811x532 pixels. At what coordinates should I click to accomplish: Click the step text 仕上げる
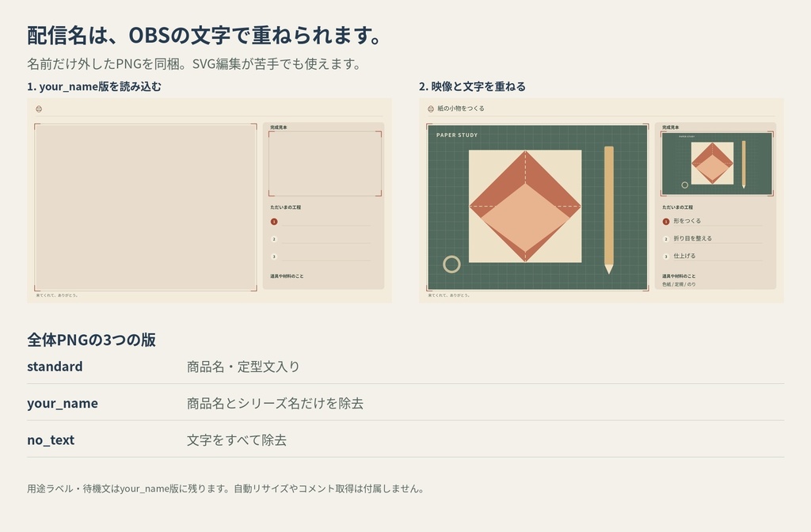684,256
